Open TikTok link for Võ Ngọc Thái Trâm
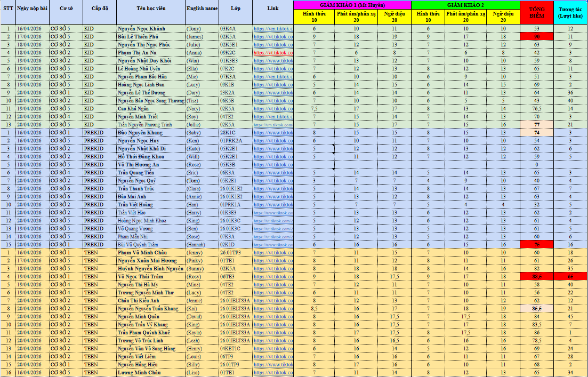The height and width of the screenshot is (377, 588). click(x=273, y=277)
